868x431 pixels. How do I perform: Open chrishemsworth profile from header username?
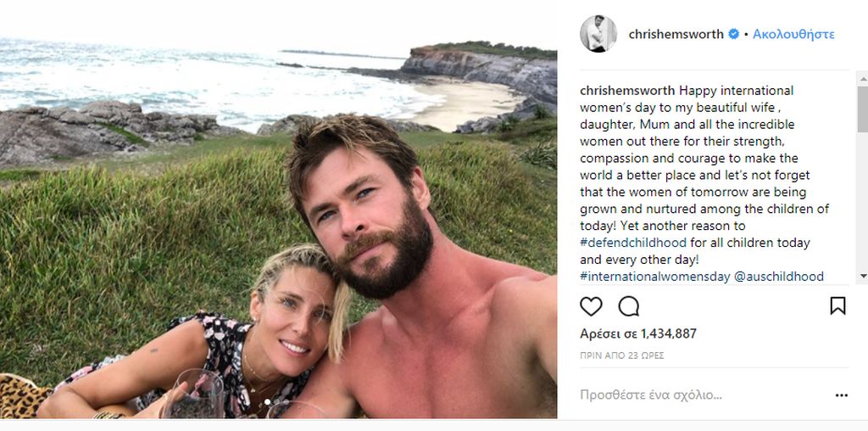coord(676,35)
